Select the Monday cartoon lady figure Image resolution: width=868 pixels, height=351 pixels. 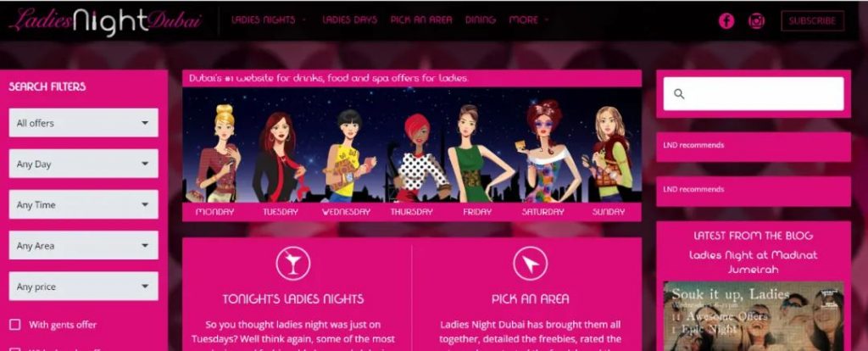(x=220, y=153)
